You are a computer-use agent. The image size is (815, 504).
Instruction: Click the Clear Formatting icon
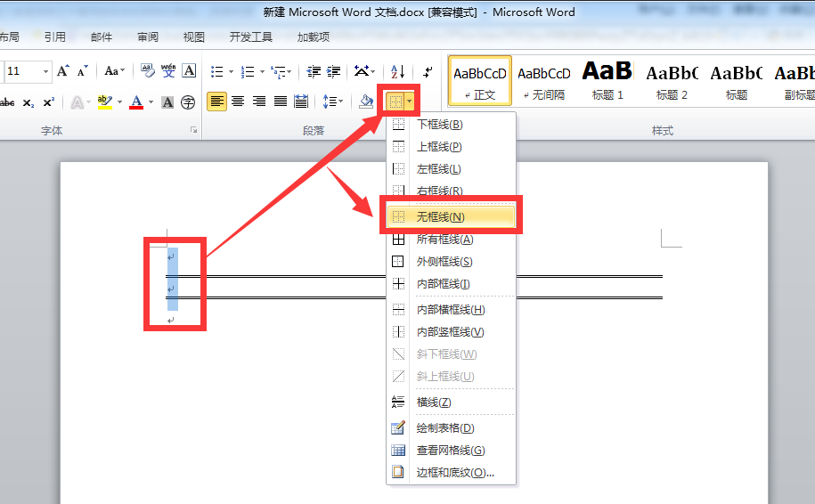(x=148, y=70)
